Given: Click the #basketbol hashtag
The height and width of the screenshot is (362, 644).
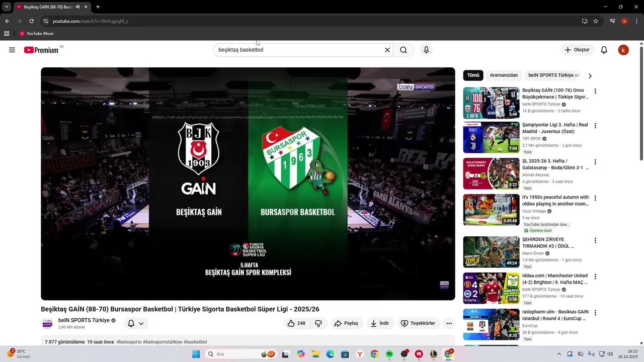Looking at the screenshot, I should (195, 342).
